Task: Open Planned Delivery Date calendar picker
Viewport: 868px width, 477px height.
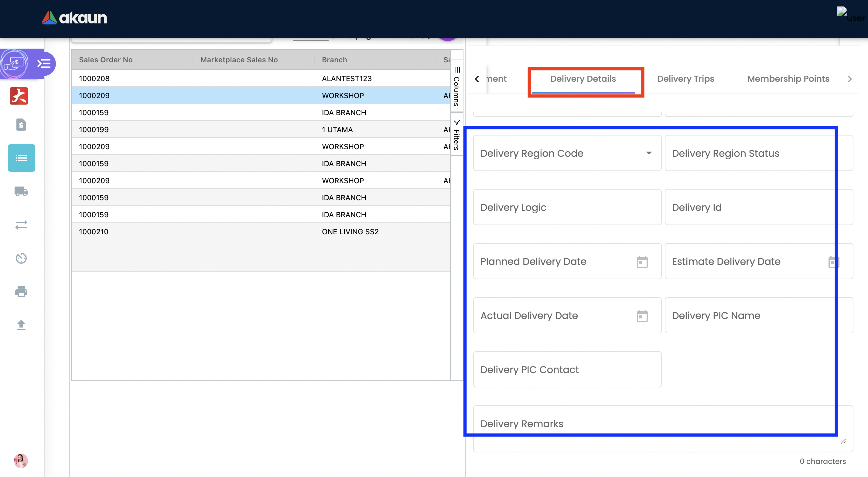Action: [x=642, y=262]
